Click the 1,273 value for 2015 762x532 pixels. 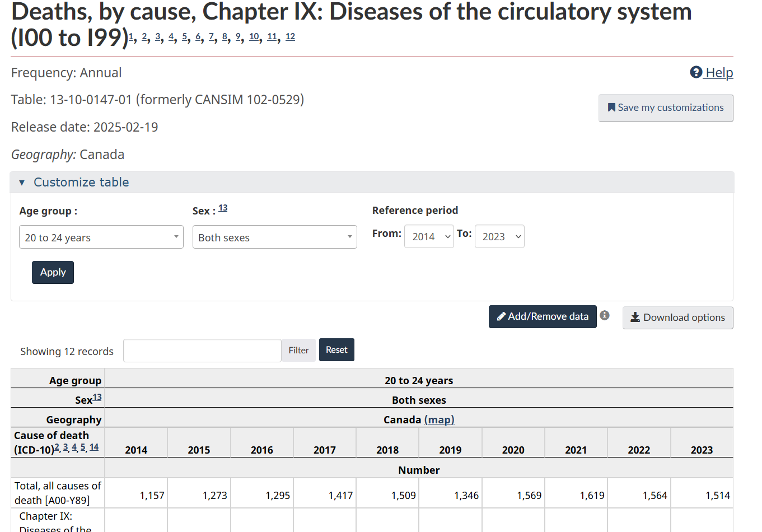click(215, 495)
